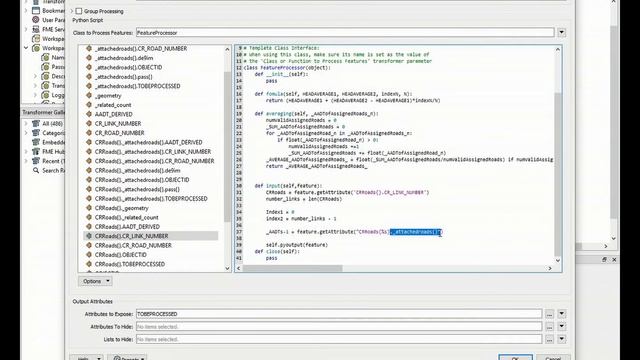Expand Recent folder in Transformer Gallery

[x=26, y=161]
